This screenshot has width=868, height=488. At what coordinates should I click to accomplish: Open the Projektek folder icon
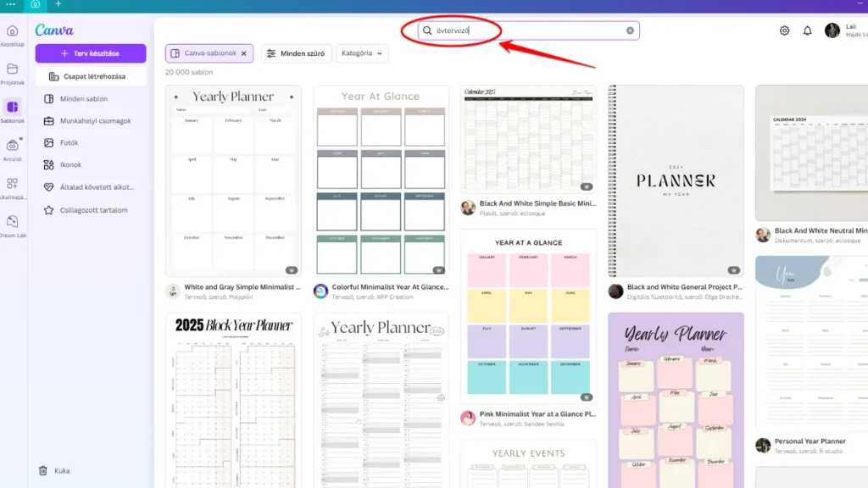pos(12,69)
